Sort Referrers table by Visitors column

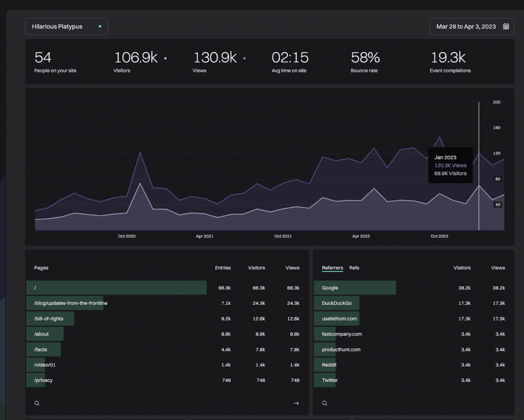[x=462, y=268]
